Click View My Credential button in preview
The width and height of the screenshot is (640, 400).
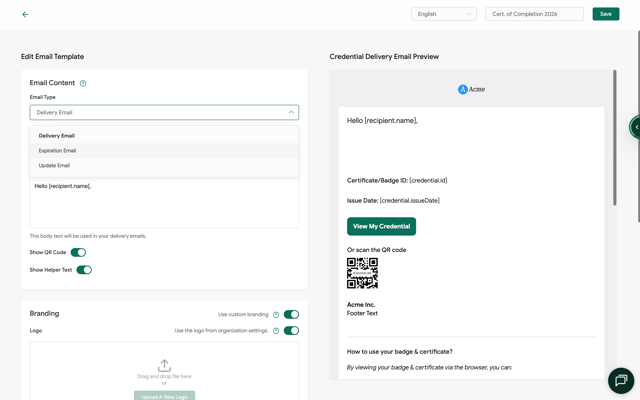(x=381, y=227)
